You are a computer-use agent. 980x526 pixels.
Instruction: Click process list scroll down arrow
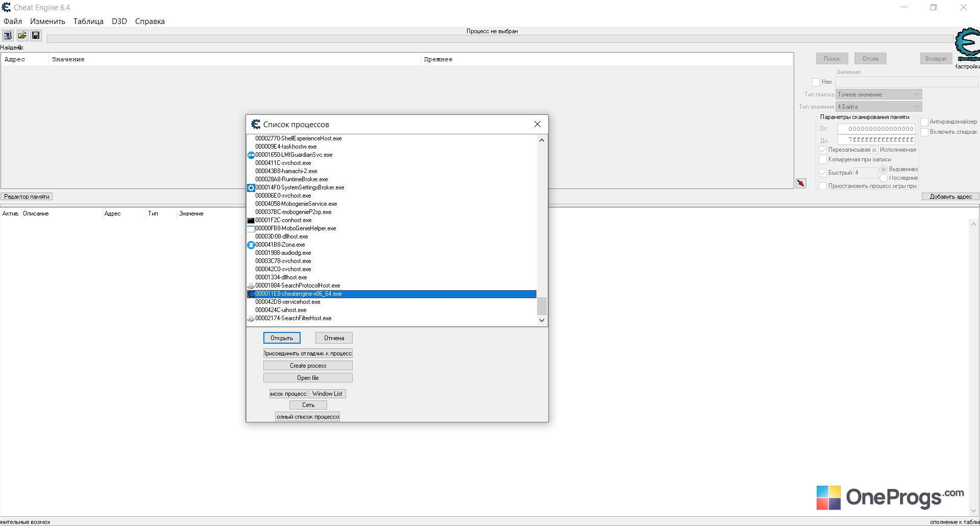coord(542,320)
